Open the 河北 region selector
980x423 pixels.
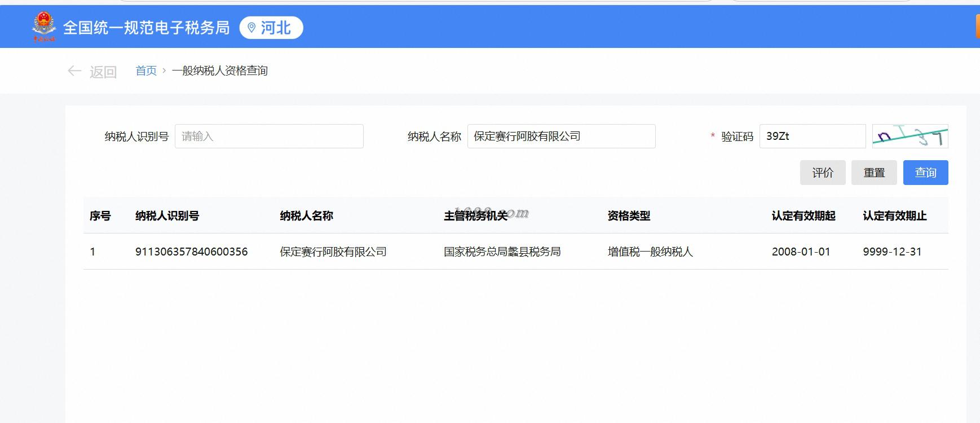pos(271,28)
